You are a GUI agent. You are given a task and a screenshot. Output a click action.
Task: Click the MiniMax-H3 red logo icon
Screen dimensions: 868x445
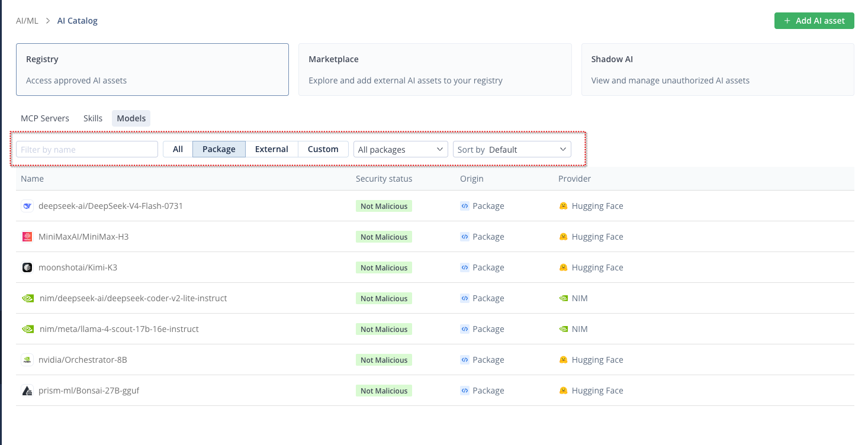click(x=27, y=237)
